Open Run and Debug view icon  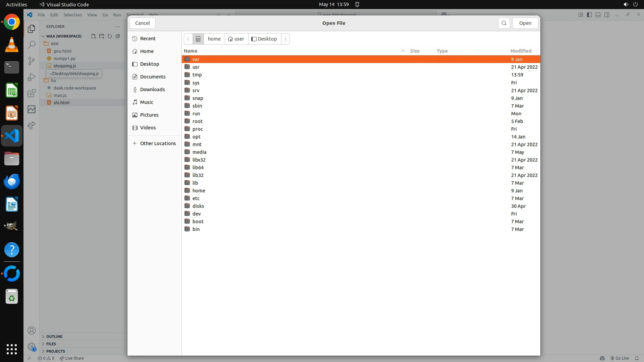tap(32, 77)
